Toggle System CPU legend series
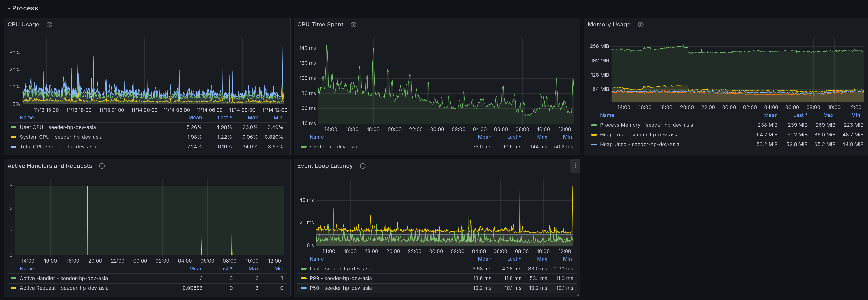Viewport: 868px width, 300px height. tap(61, 137)
